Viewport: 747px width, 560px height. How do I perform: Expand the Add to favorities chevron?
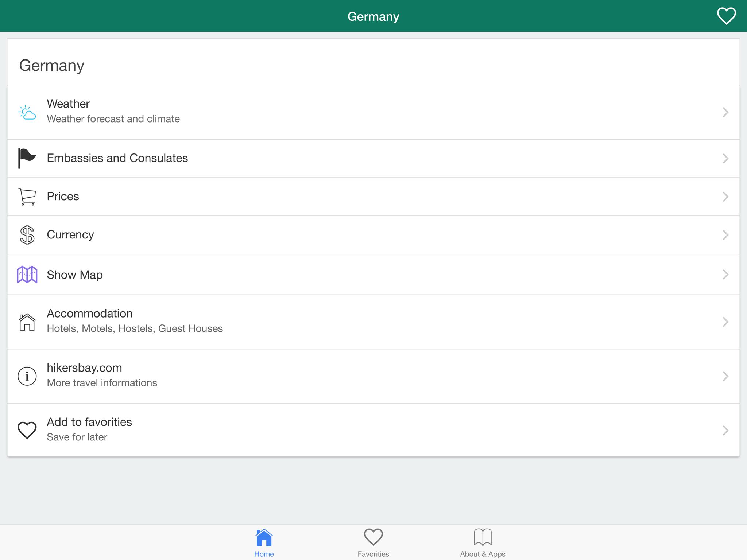[725, 430]
